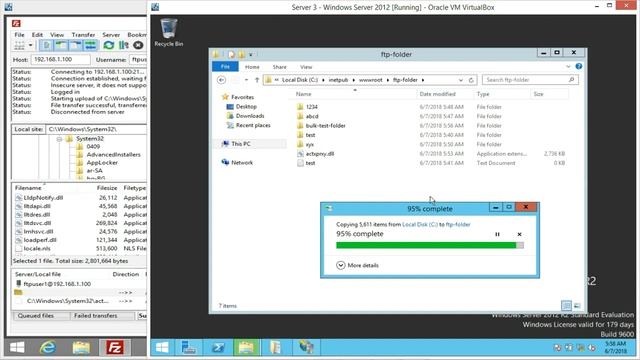Image resolution: width=640 pixels, height=360 pixels.
Task: Select Recent places in navigation pane
Action: pyautogui.click(x=253, y=125)
